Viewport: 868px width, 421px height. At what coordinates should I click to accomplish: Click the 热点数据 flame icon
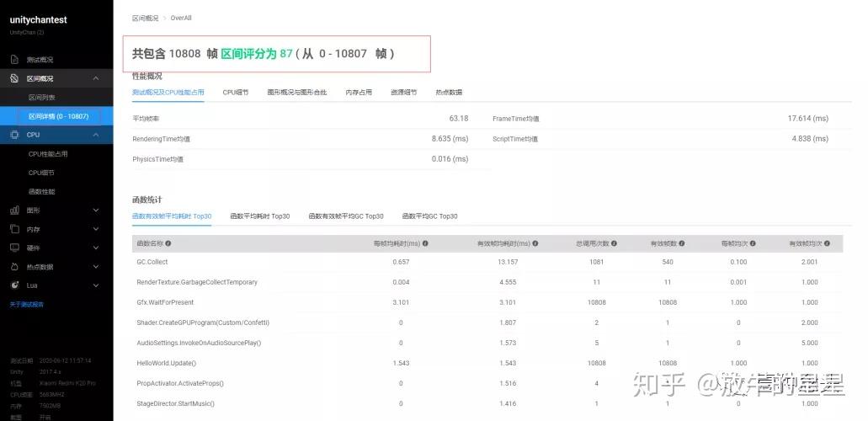pyautogui.click(x=15, y=266)
